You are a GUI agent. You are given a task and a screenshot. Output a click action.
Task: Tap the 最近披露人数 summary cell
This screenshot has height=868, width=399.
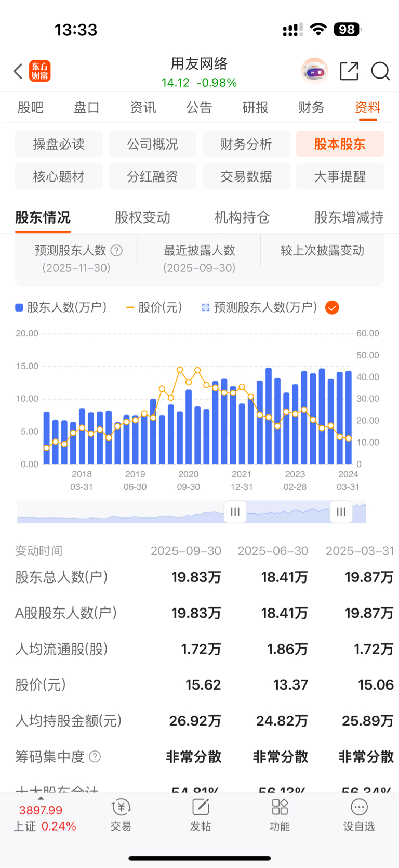(x=199, y=258)
